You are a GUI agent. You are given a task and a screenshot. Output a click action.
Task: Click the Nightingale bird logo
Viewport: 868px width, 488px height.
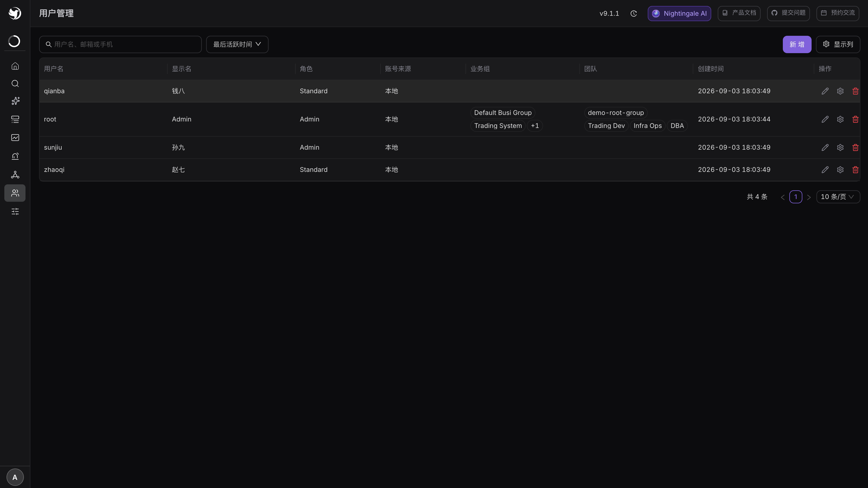tap(15, 14)
